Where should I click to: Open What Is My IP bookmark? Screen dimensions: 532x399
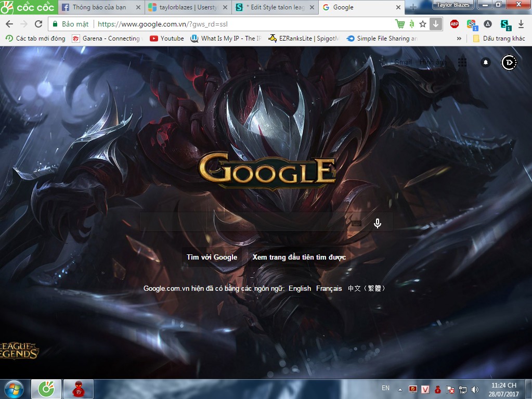click(226, 38)
